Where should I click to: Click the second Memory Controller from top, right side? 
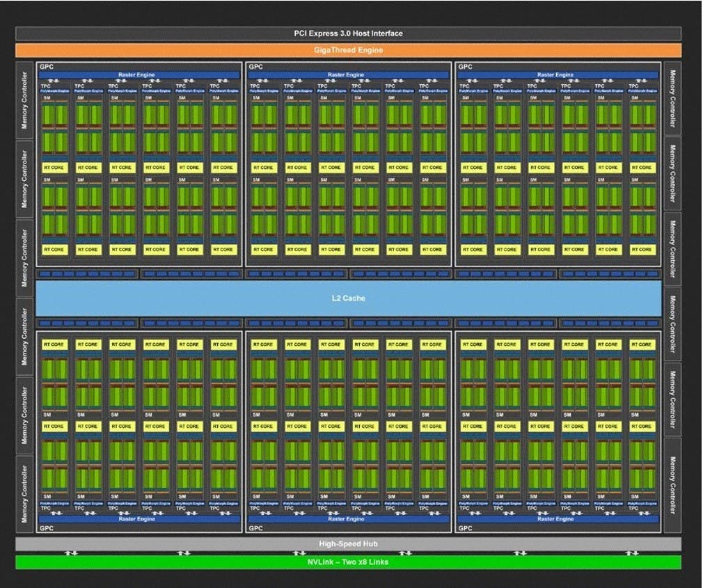[x=672, y=173]
